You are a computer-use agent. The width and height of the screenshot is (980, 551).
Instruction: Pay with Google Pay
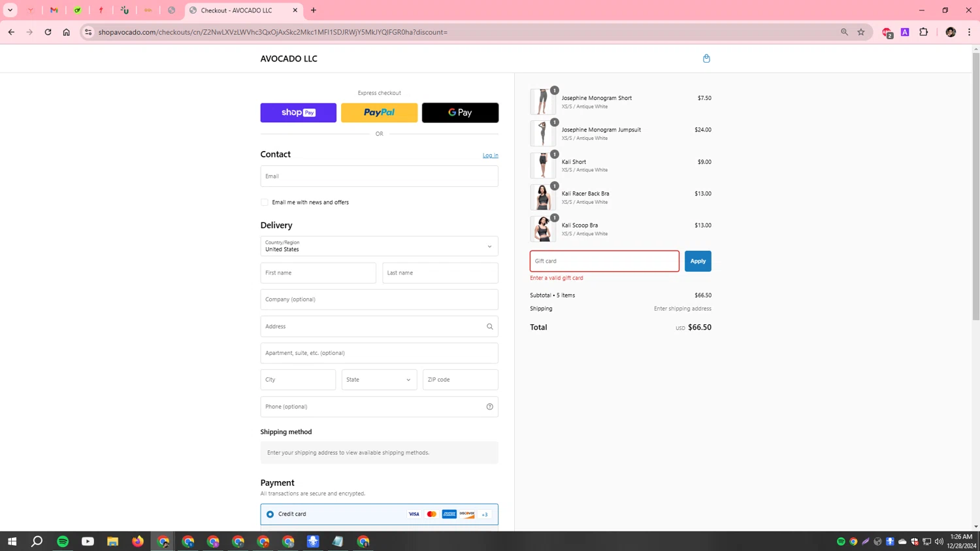click(460, 112)
